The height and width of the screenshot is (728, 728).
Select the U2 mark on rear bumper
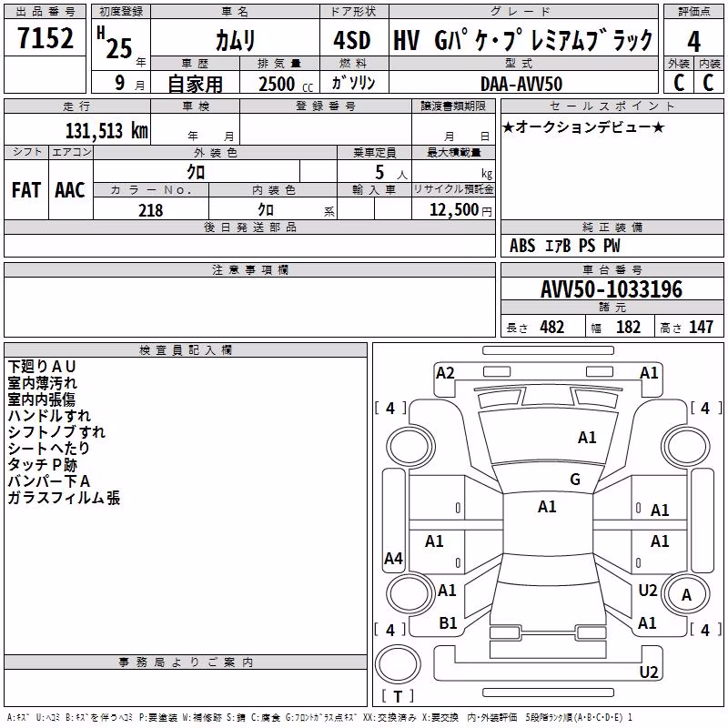click(649, 672)
